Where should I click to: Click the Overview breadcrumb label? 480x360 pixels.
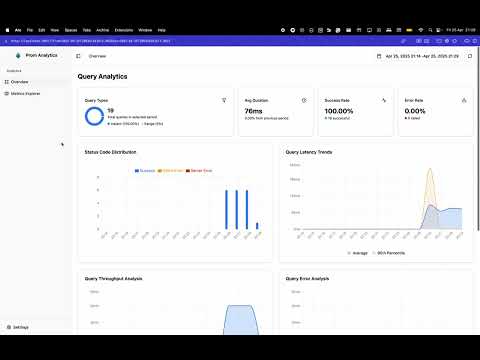(97, 56)
